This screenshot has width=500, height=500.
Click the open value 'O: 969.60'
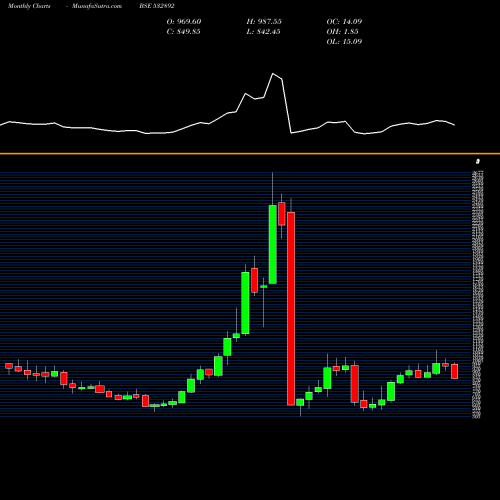pos(184,21)
